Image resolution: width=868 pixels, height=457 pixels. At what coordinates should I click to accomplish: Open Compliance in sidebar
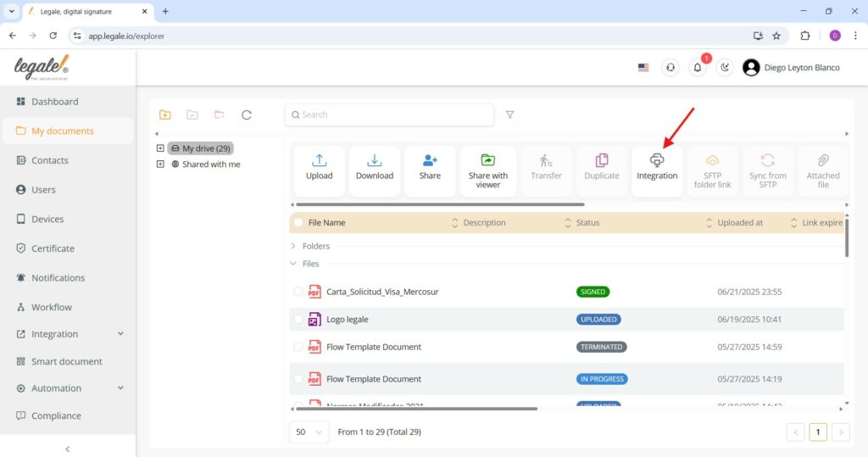click(x=68, y=415)
